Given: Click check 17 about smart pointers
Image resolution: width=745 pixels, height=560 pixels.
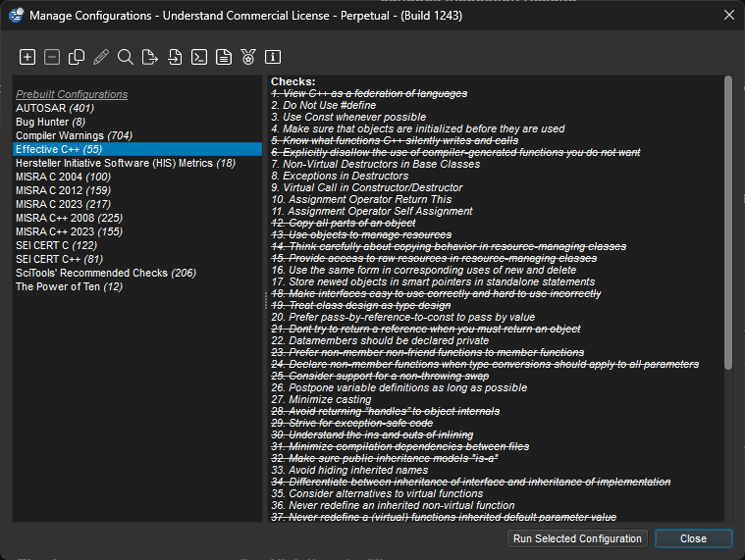Looking at the screenshot, I should 433,281.
